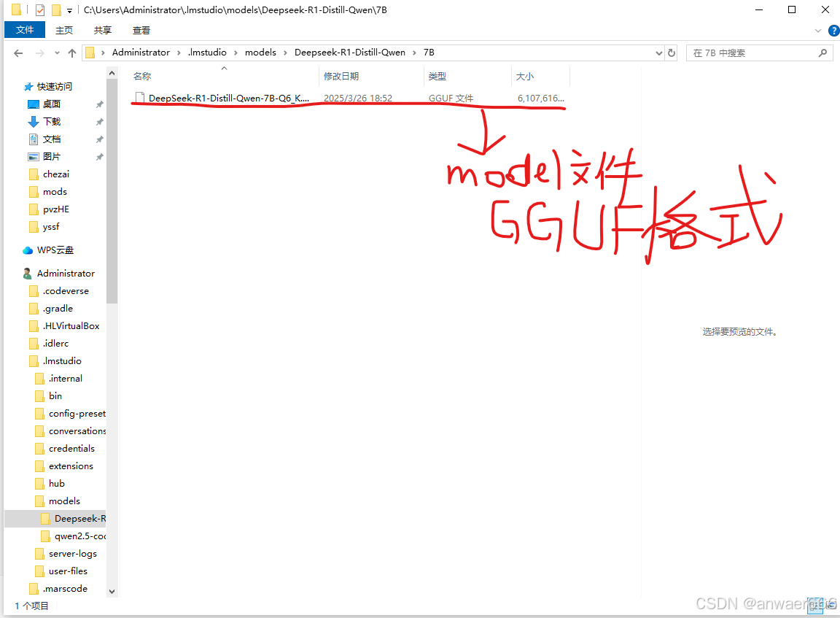The height and width of the screenshot is (618, 840).
Task: Open recent locations dropdown arrow
Action: [57, 53]
